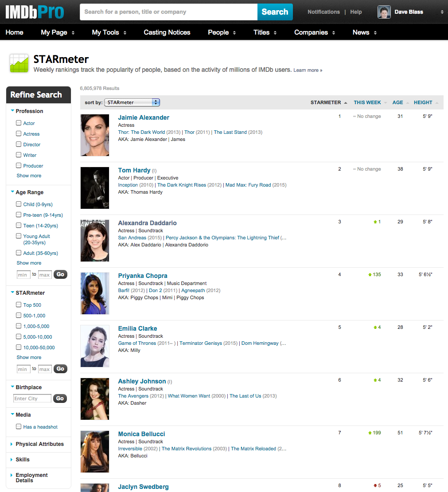
Task: Open Emilia Clarke's headshot thumbnail
Action: pyautogui.click(x=95, y=346)
